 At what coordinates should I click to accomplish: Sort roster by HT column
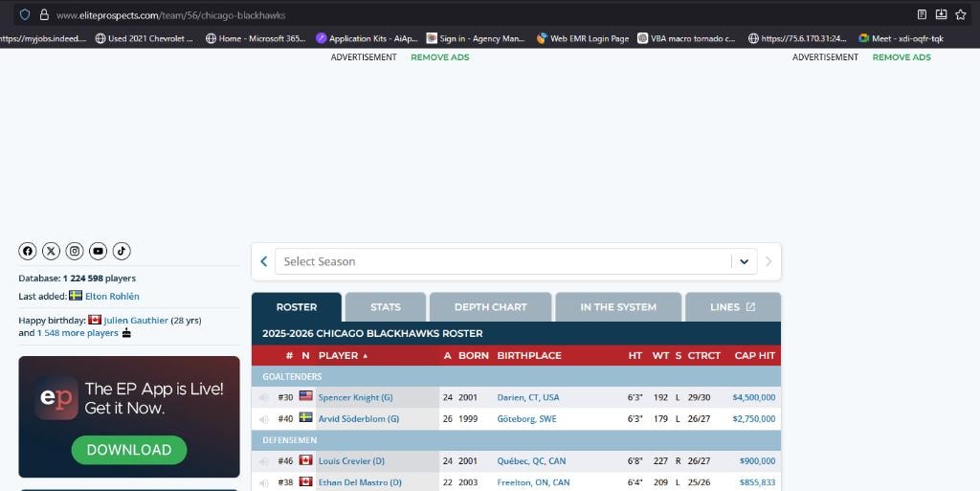click(635, 355)
